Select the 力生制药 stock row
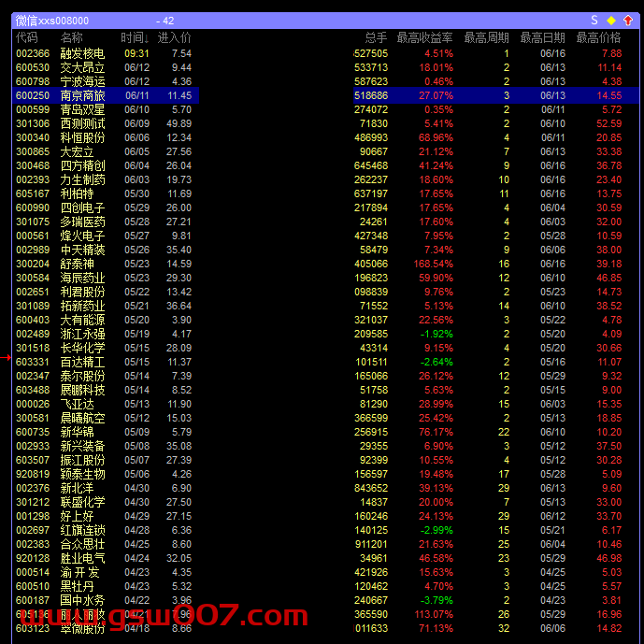 [x=325, y=179]
